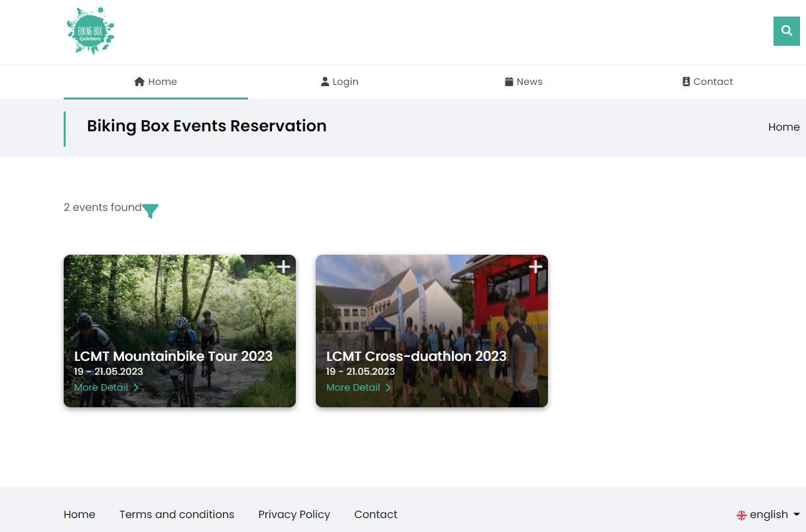The width and height of the screenshot is (806, 532).
Task: Click the chevron after Mountainbike More Detail
Action: (136, 387)
